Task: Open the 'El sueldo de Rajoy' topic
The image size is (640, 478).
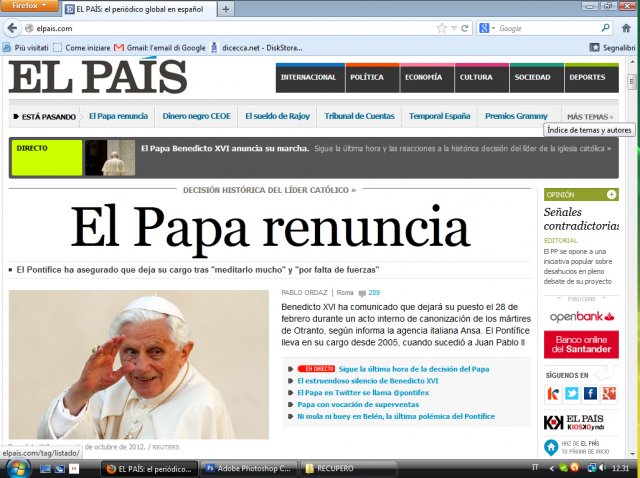Action: tap(278, 116)
